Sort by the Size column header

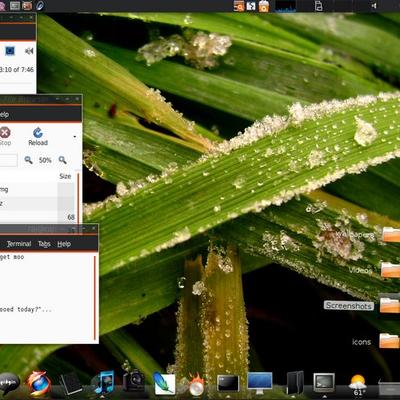pos(65,176)
